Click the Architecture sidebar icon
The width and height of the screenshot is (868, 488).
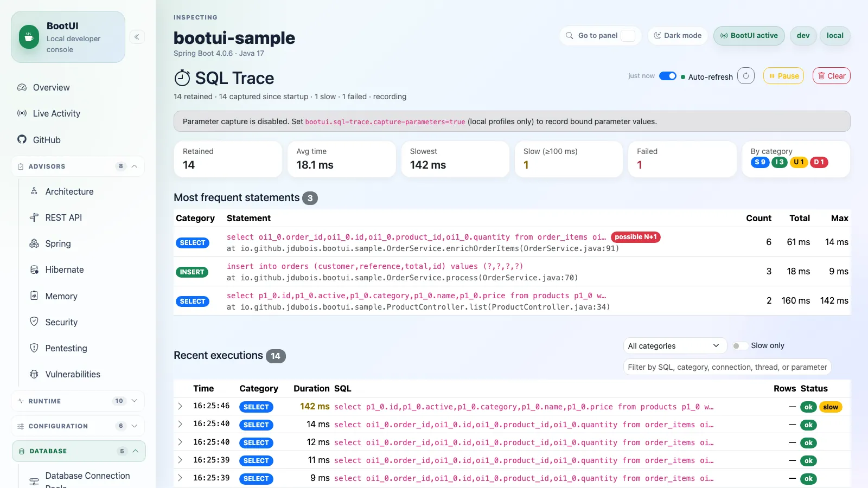(34, 191)
